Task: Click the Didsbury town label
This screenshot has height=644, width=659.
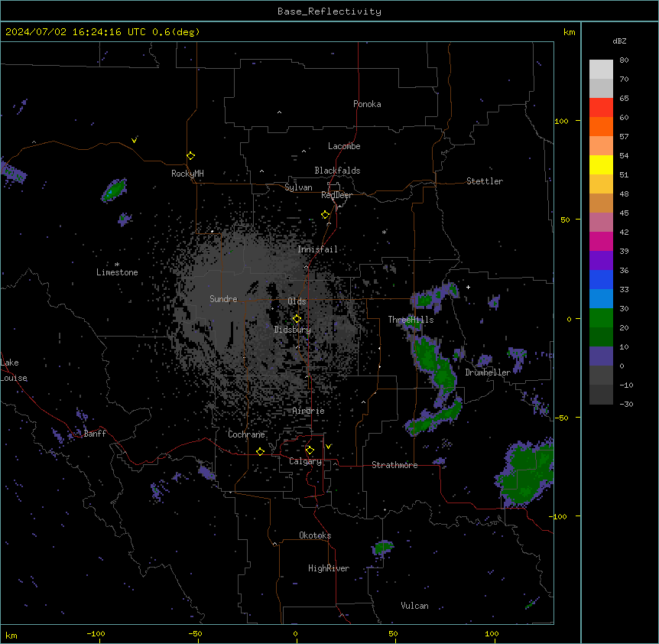Action: (x=292, y=330)
